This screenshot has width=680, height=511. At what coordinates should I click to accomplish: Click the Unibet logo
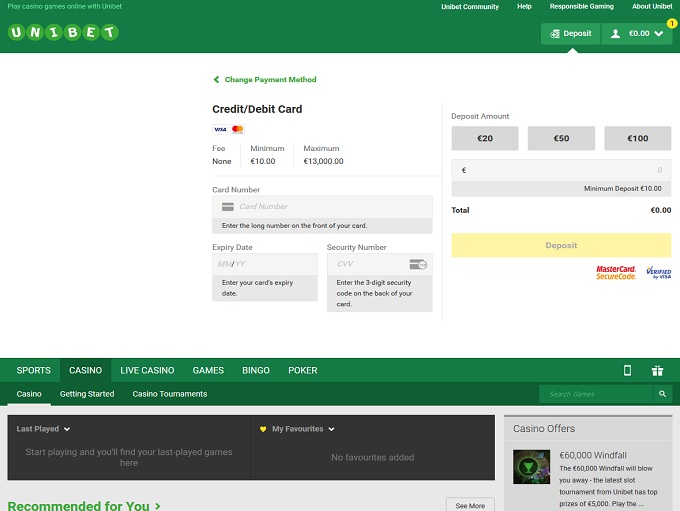click(63, 33)
